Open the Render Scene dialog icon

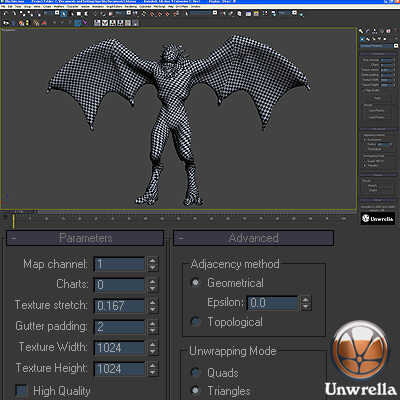pyautogui.click(x=274, y=13)
